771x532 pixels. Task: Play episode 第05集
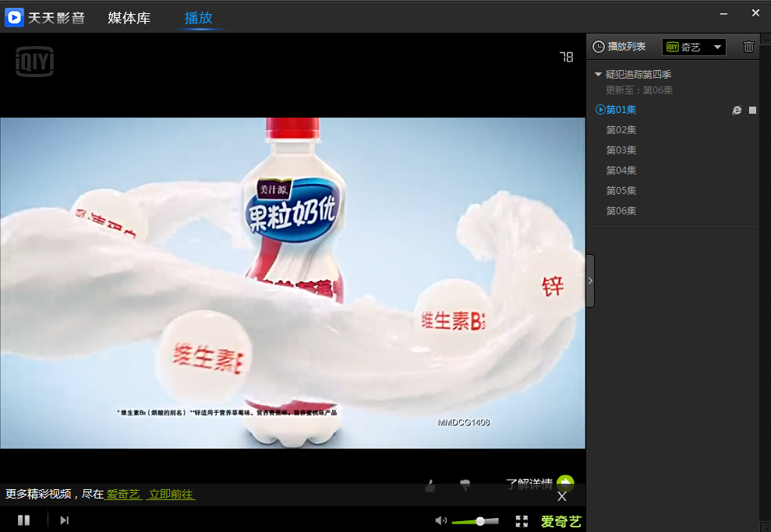point(621,191)
